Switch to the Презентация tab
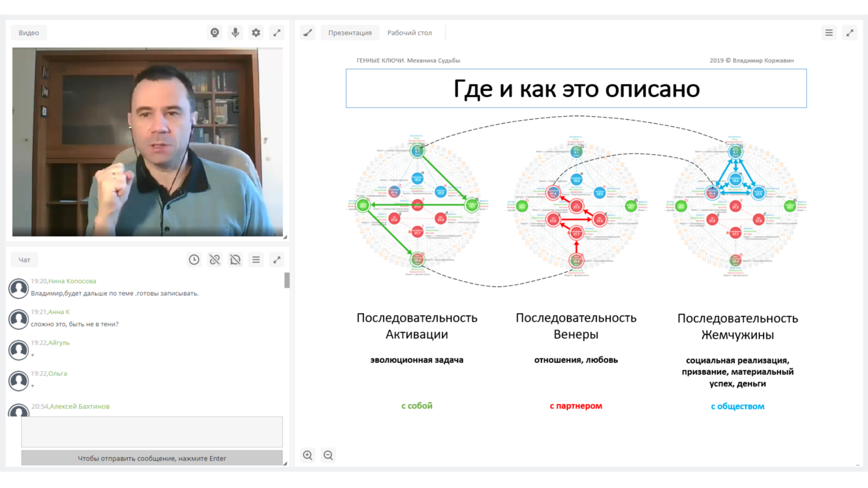Viewport: 868px width, 488px height. pyautogui.click(x=350, y=33)
